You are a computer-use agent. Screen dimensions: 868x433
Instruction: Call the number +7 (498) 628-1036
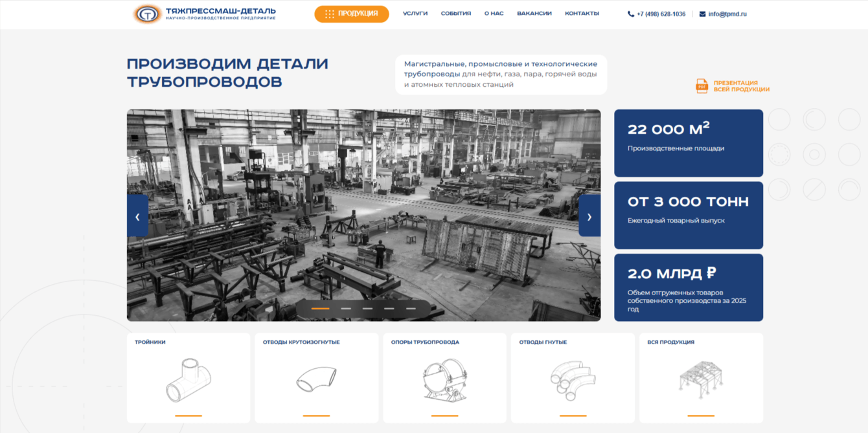[x=661, y=14]
